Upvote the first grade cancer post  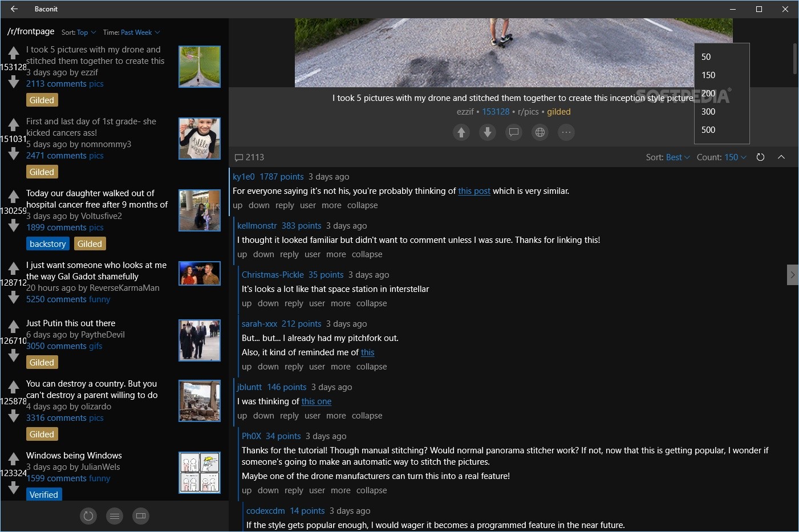(x=14, y=125)
